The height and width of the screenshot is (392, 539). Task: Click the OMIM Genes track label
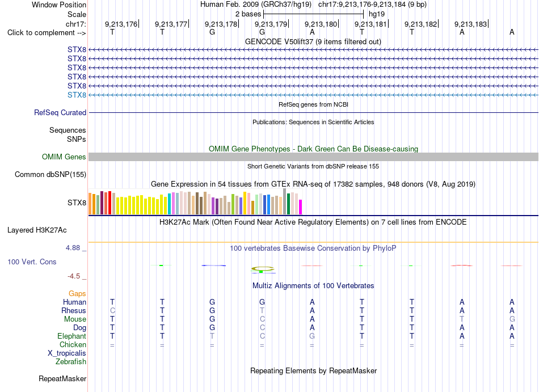64,157
